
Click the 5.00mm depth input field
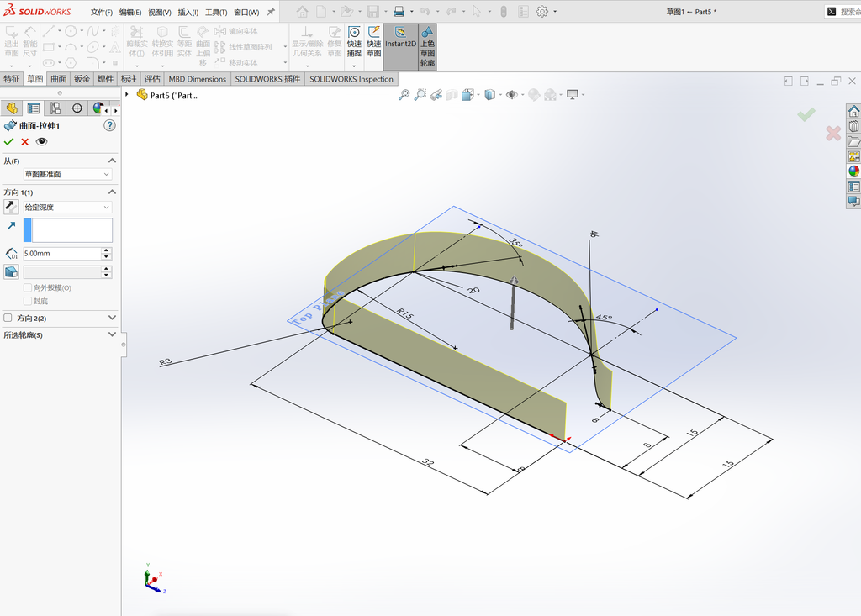point(62,254)
